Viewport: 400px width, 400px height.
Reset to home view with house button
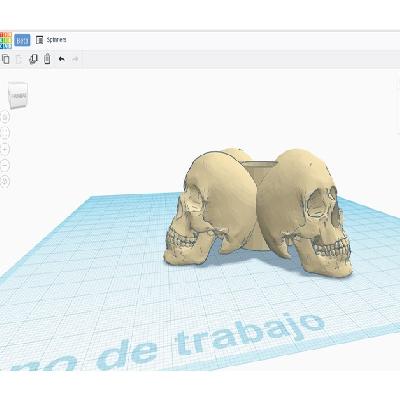5,117
